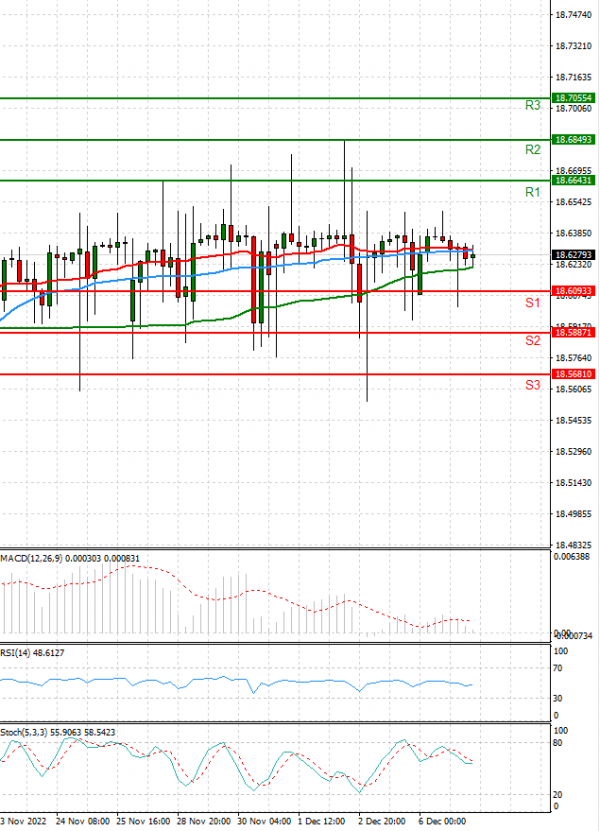
Task: Click the 0.006388 MACD scale value
Action: (572, 557)
